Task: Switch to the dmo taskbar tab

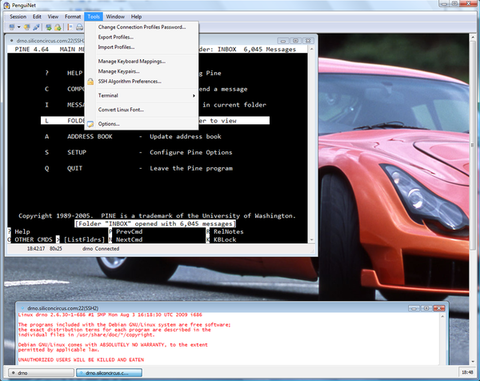Action: pyautogui.click(x=41, y=373)
